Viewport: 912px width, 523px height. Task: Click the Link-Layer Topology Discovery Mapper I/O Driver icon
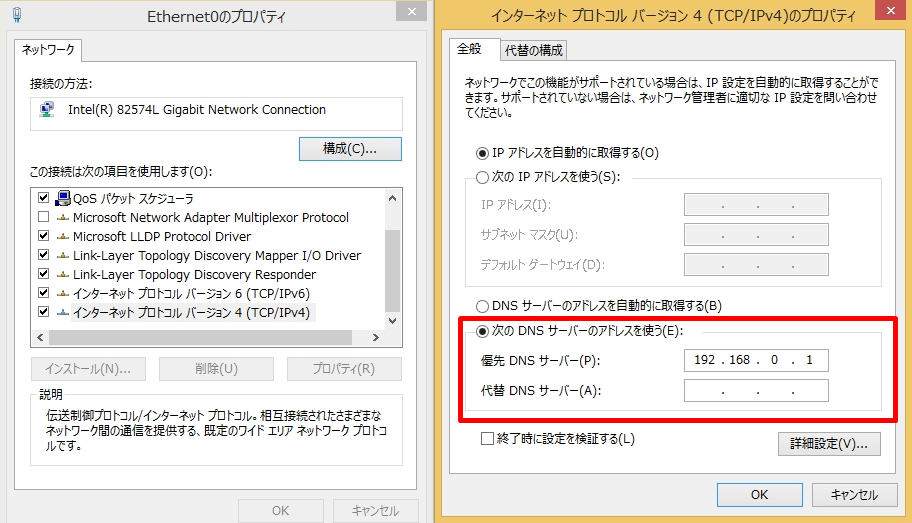62,255
